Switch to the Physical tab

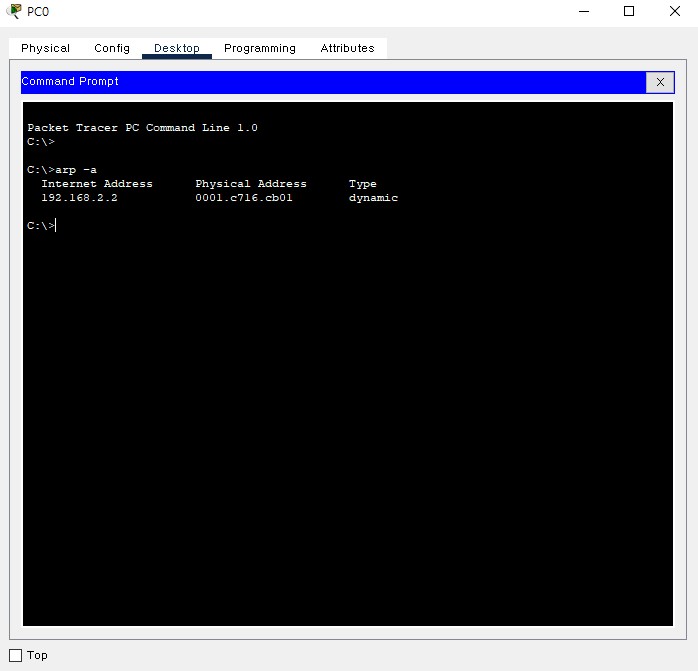coord(45,48)
